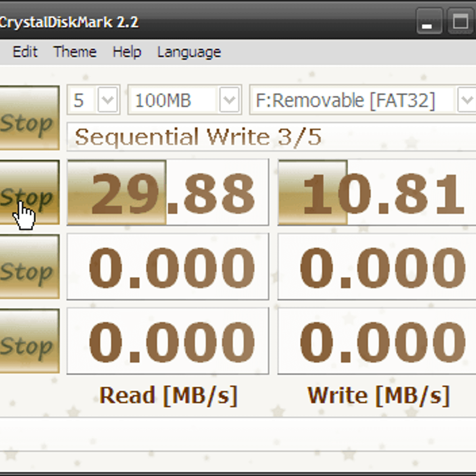Expand the F:Removable [FAT32] drive dropdown
Viewport: 476px width, 476px height.
[466, 100]
